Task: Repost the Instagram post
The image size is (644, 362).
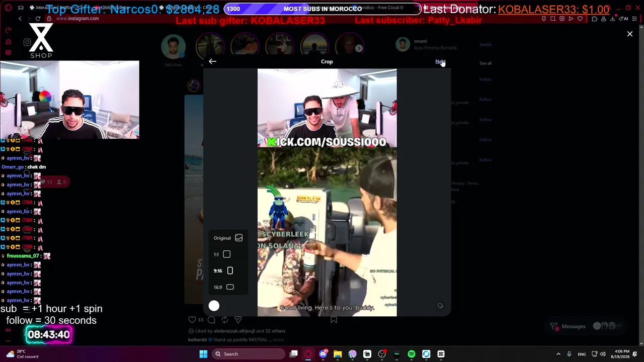Action: (224, 320)
